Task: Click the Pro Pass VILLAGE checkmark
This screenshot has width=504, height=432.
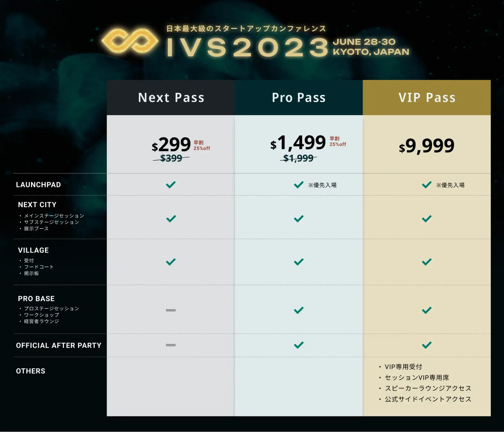Action: pos(299,262)
